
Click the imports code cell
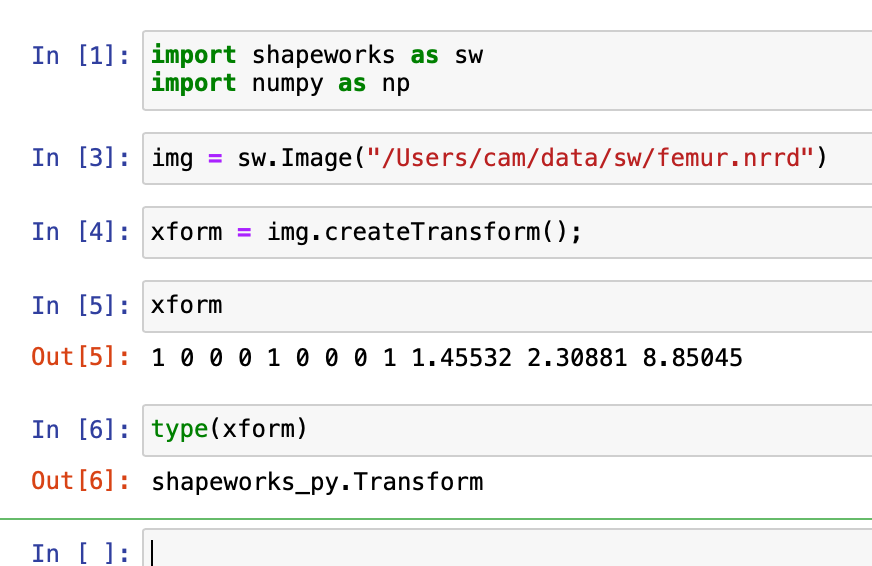tap(507, 71)
